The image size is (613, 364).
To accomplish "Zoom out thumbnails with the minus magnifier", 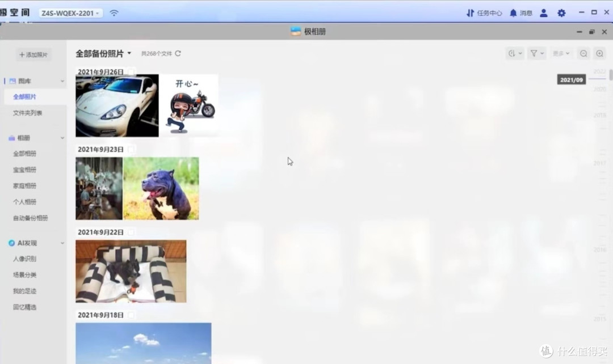I will (x=583, y=53).
